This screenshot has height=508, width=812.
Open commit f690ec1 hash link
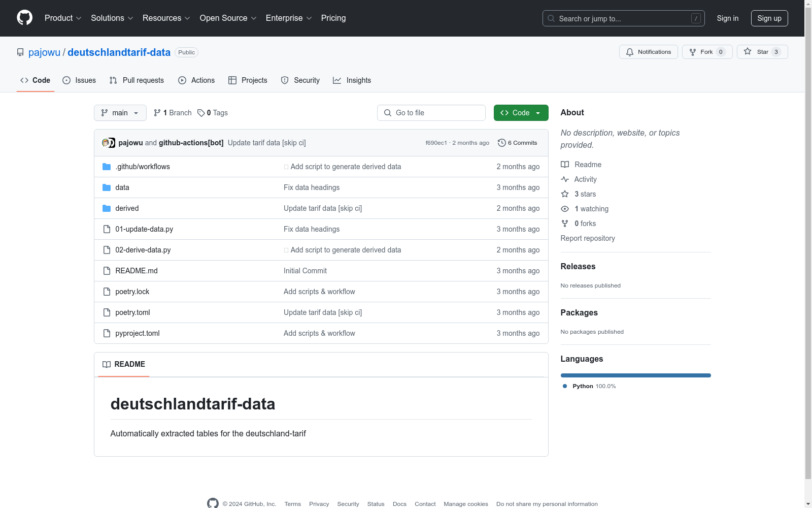coord(436,143)
